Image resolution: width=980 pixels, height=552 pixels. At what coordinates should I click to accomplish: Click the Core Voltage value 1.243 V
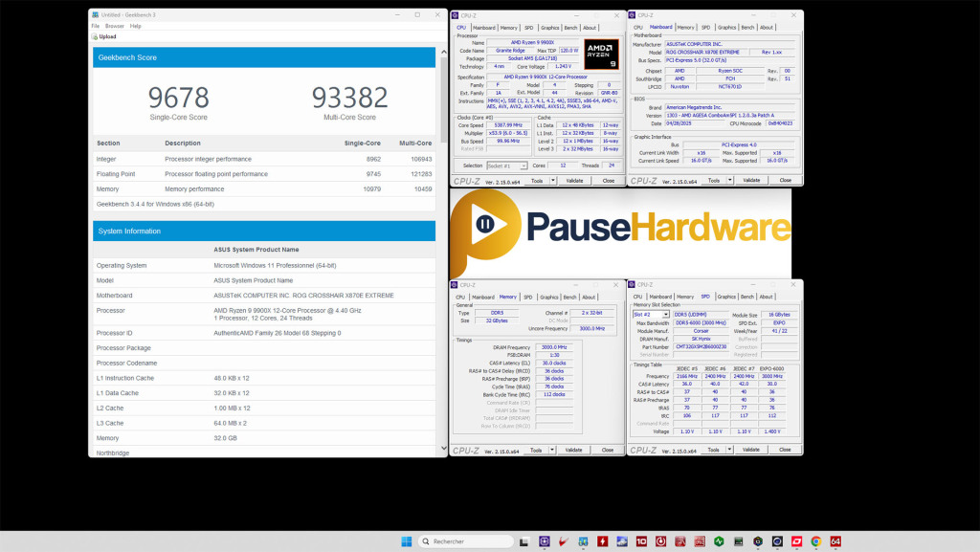[x=563, y=66]
